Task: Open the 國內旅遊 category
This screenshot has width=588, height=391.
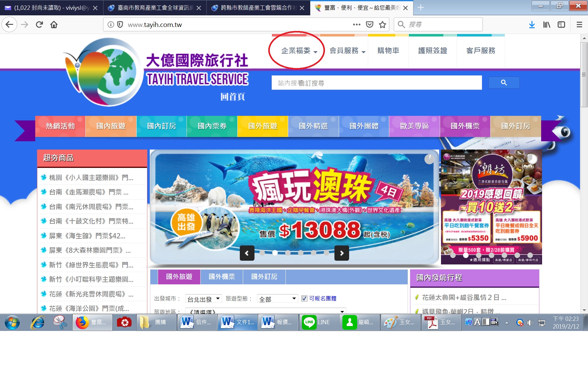Action: tap(111, 126)
